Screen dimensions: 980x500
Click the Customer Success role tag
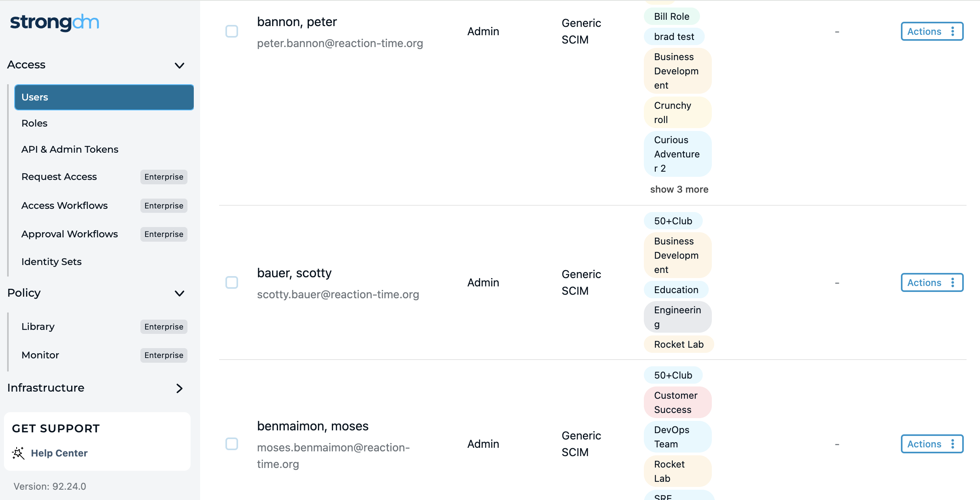pos(677,403)
